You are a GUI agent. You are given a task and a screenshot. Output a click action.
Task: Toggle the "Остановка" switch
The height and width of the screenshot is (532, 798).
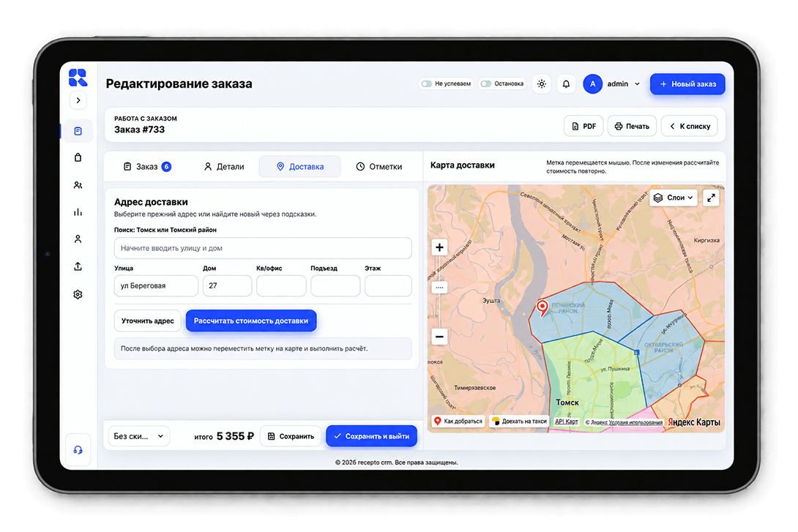point(486,84)
